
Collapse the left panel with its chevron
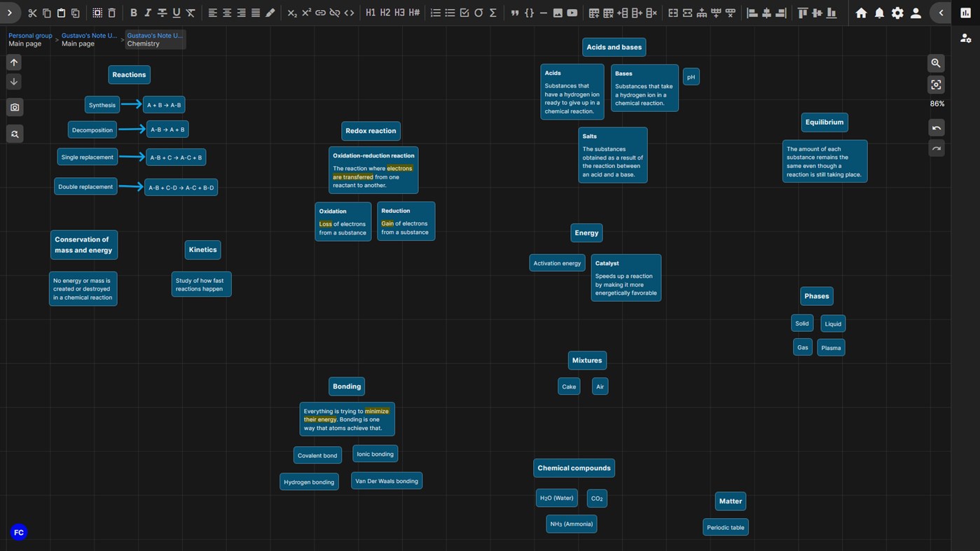(x=10, y=13)
